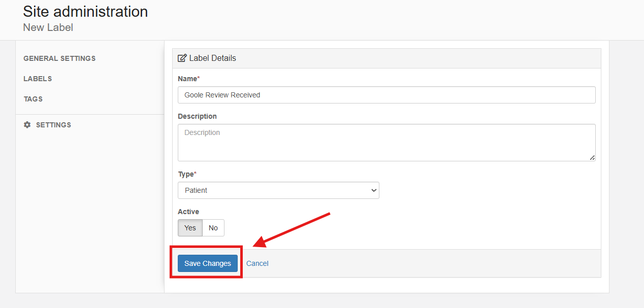Open General Settings in sidebar
The height and width of the screenshot is (308, 644).
pos(59,58)
